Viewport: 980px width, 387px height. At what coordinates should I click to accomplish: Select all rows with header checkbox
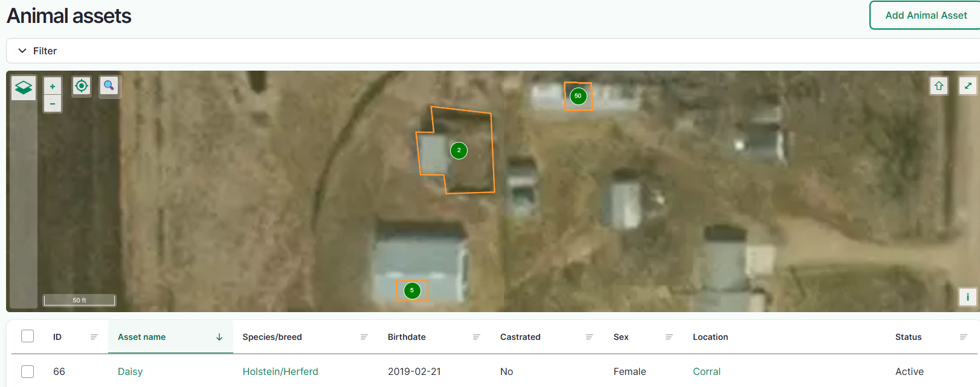(27, 336)
